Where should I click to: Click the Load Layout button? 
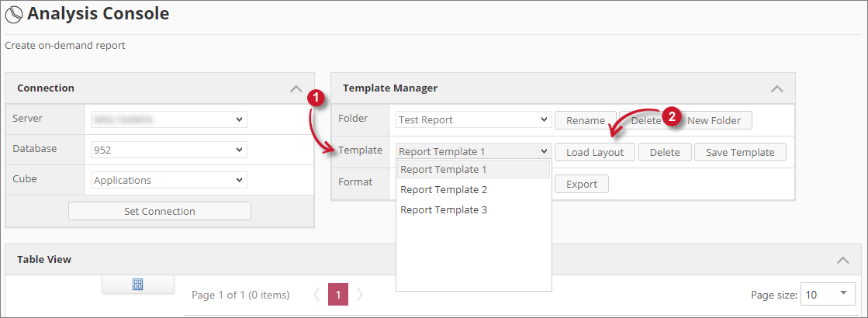[x=595, y=153]
